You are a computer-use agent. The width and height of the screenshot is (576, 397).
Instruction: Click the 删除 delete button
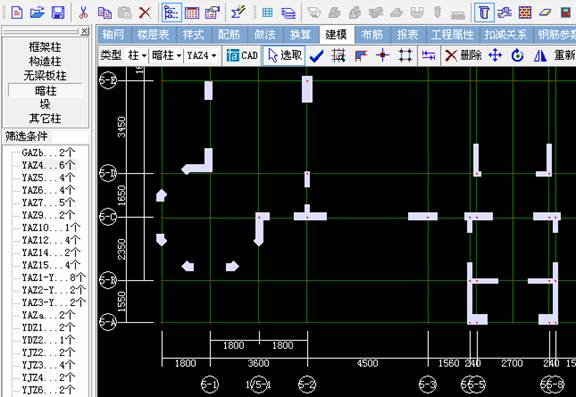463,55
